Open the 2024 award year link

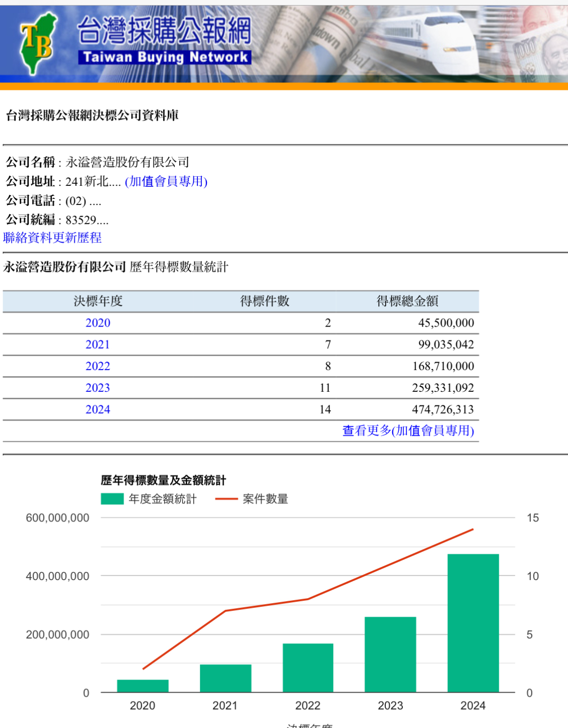(97, 410)
